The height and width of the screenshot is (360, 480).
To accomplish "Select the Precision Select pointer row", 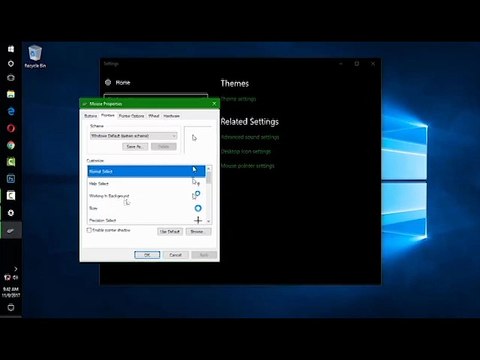I will pos(146,220).
